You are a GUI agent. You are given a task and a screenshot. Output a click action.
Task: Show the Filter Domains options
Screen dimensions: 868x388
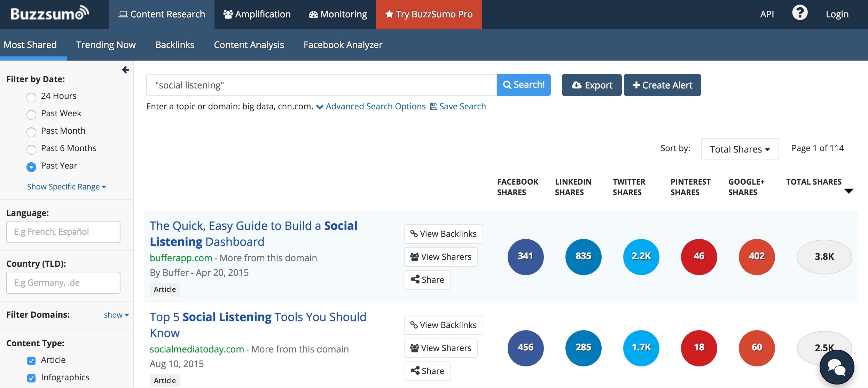coord(116,315)
